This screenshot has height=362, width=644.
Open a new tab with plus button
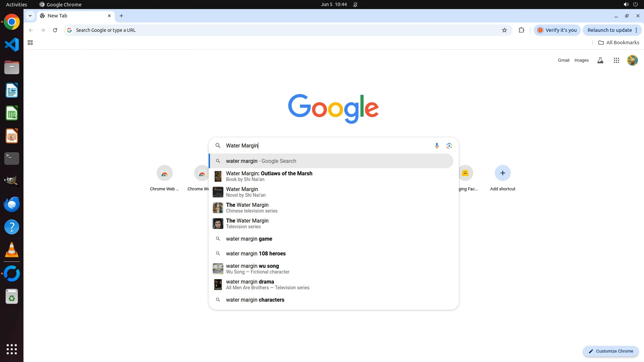click(x=121, y=16)
